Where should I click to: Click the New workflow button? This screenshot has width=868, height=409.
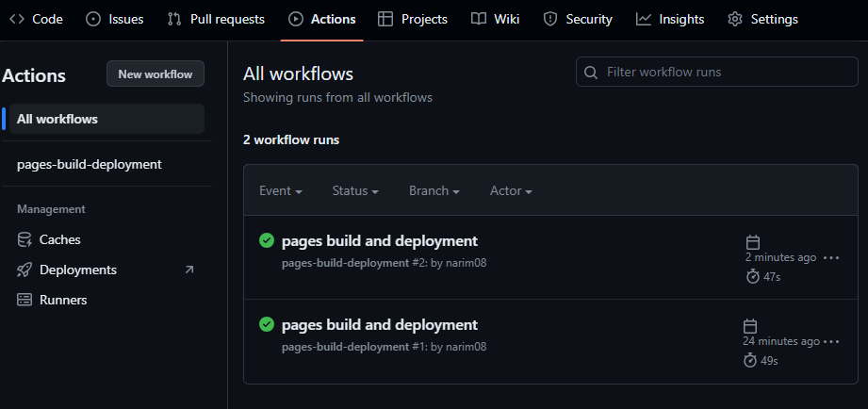(156, 74)
